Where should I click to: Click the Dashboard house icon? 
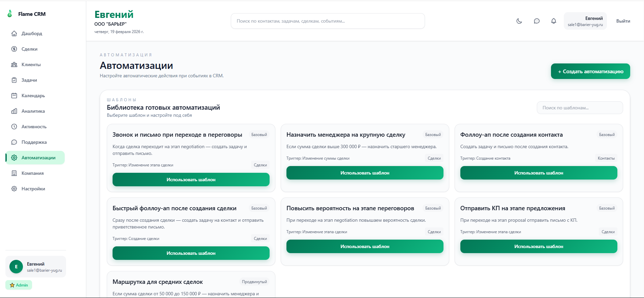14,33
